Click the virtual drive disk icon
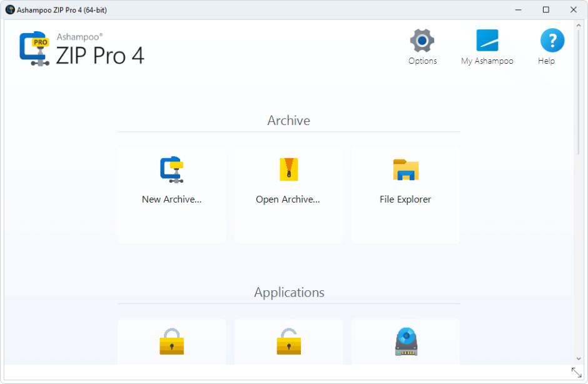Viewport: 588px width, 384px height. (406, 341)
